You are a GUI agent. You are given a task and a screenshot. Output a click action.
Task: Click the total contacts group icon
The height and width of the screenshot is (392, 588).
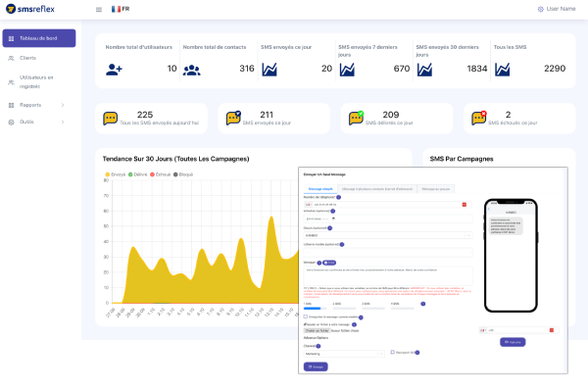click(191, 70)
